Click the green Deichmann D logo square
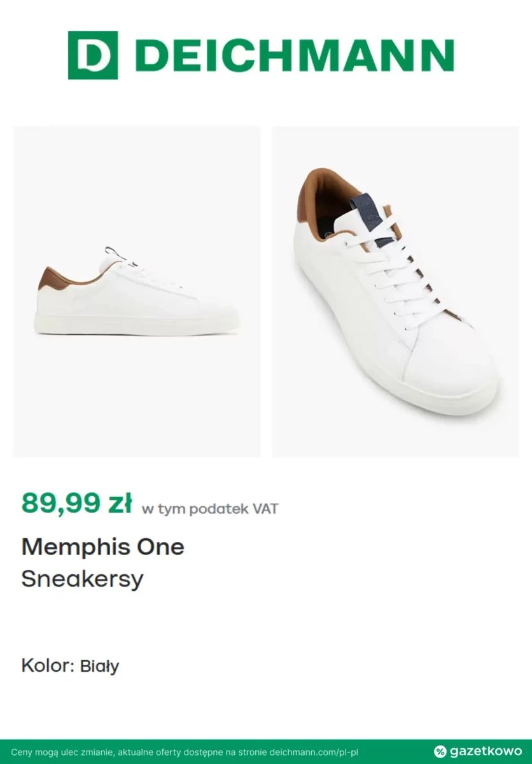Image resolution: width=532 pixels, height=764 pixels. tap(93, 55)
